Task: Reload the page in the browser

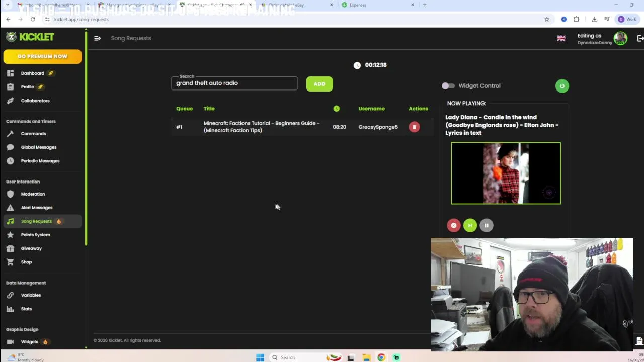Action: click(33, 19)
